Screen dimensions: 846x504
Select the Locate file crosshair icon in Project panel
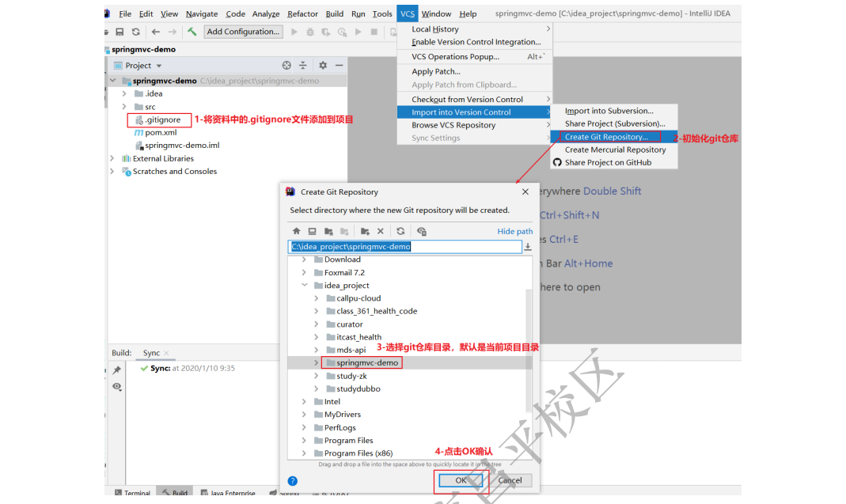click(287, 65)
